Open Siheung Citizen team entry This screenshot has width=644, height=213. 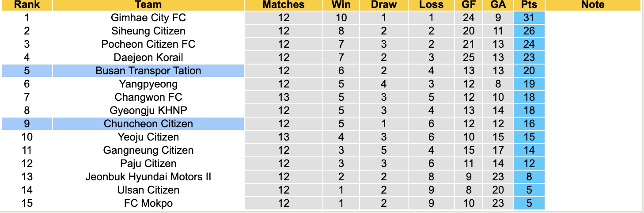point(148,31)
